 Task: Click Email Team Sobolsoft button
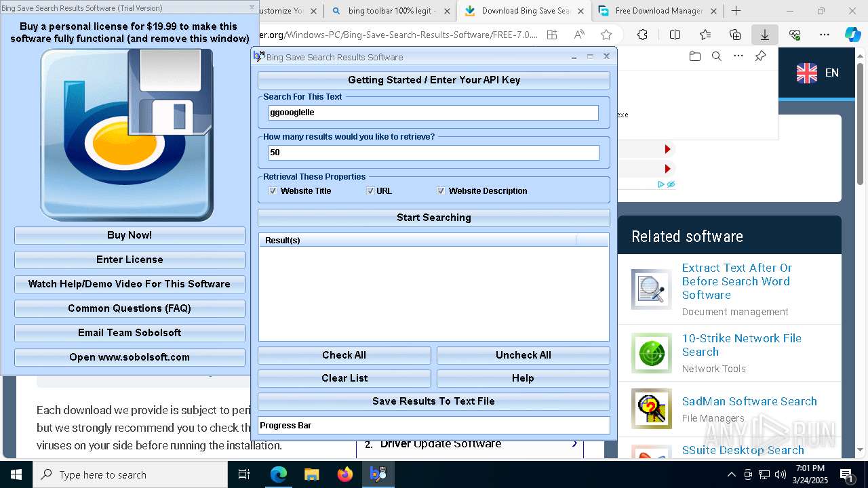click(x=130, y=333)
